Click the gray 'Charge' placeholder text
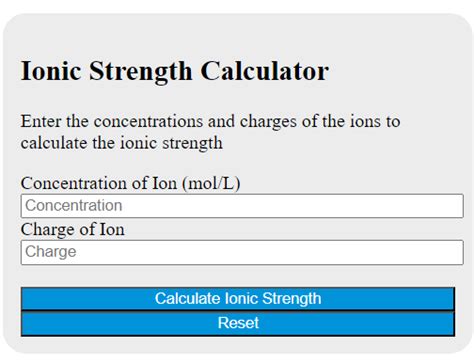This screenshot has width=474, height=363. tap(51, 252)
